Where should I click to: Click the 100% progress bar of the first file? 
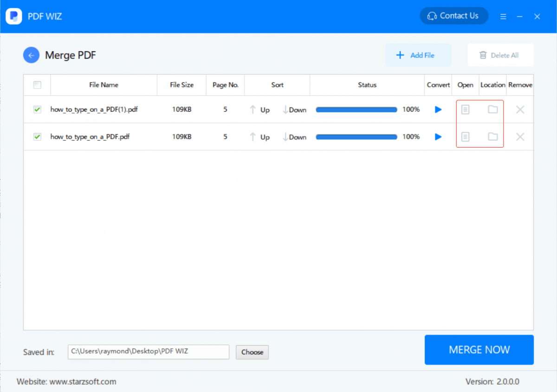click(356, 109)
